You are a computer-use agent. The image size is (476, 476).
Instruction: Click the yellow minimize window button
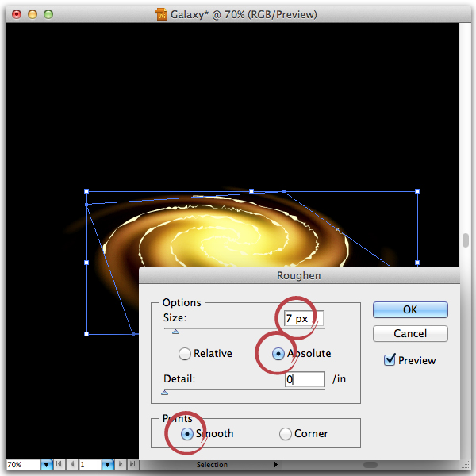[33, 14]
